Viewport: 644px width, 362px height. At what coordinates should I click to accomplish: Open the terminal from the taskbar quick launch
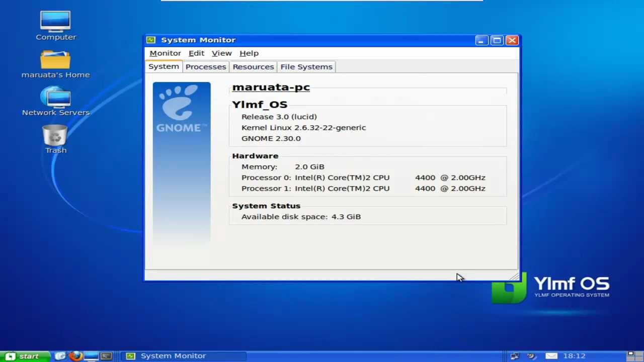pyautogui.click(x=106, y=356)
